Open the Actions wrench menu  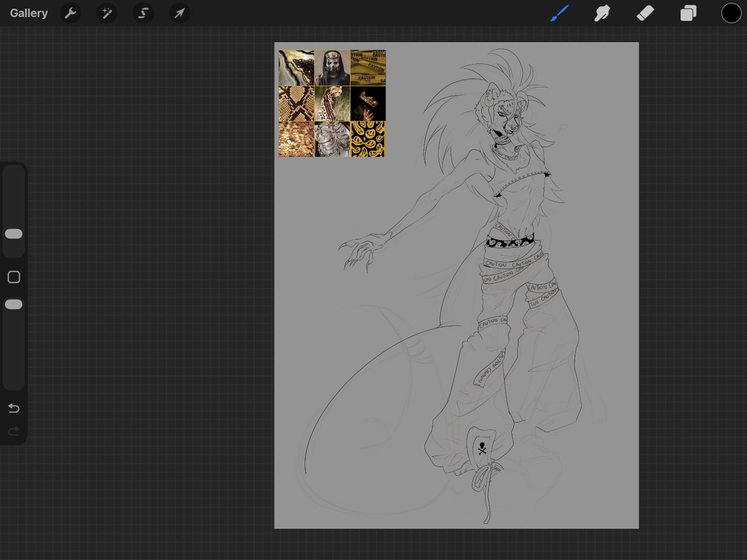tap(70, 13)
